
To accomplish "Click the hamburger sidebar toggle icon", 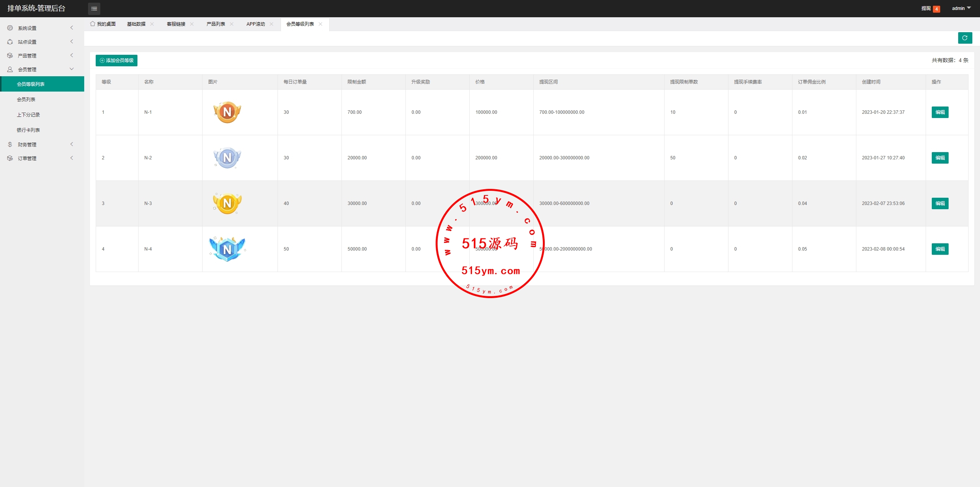I will pos(94,8).
